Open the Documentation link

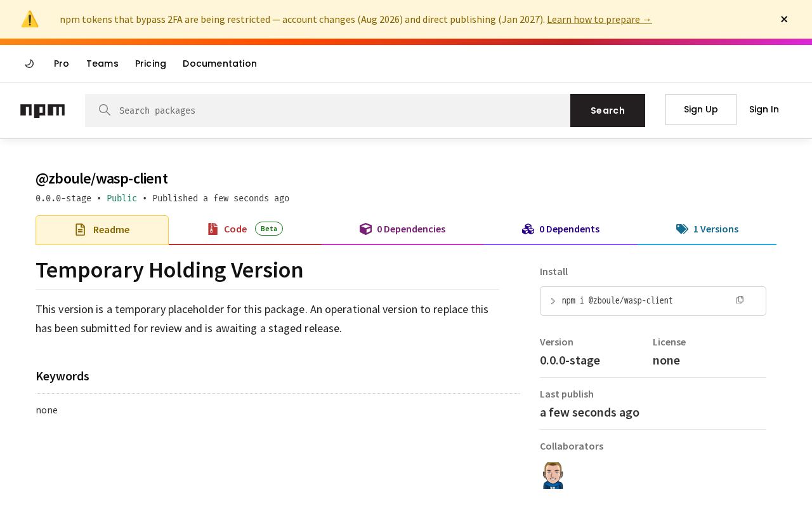coord(219,63)
